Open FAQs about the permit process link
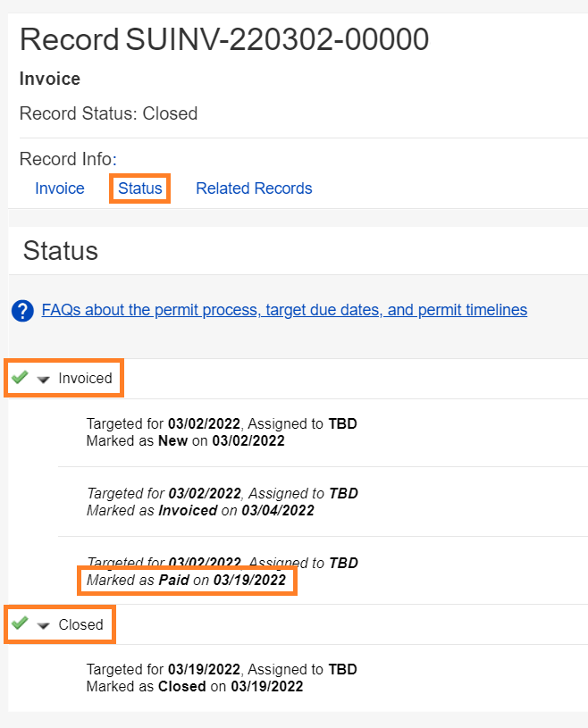The width and height of the screenshot is (588, 728). point(284,310)
